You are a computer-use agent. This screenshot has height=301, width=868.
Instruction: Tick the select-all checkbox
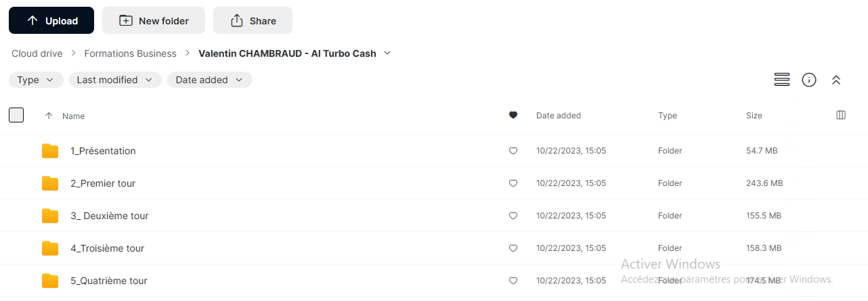coord(16,115)
